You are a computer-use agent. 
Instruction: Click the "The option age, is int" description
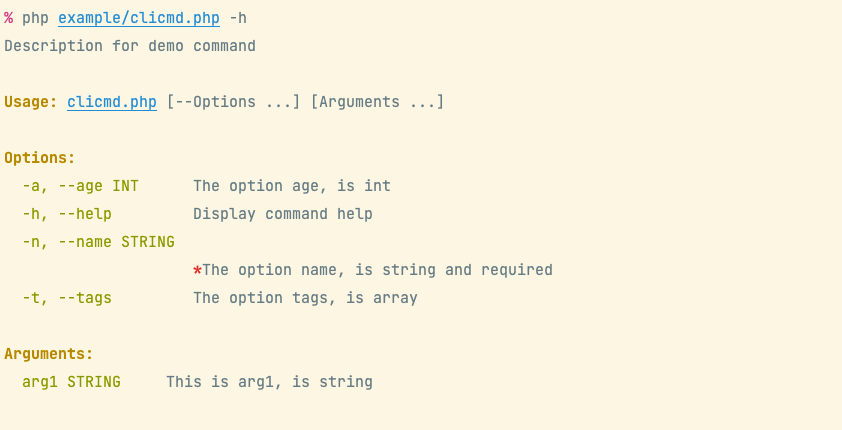[x=292, y=186]
